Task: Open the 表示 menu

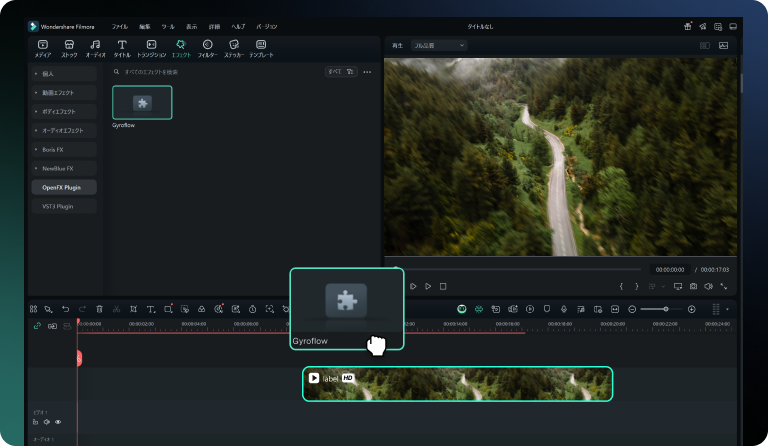Action: 192,26
